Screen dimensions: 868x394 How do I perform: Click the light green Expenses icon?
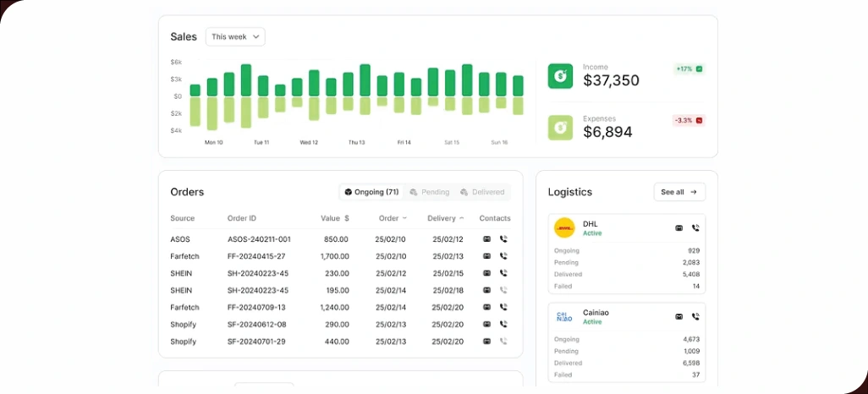(x=560, y=128)
